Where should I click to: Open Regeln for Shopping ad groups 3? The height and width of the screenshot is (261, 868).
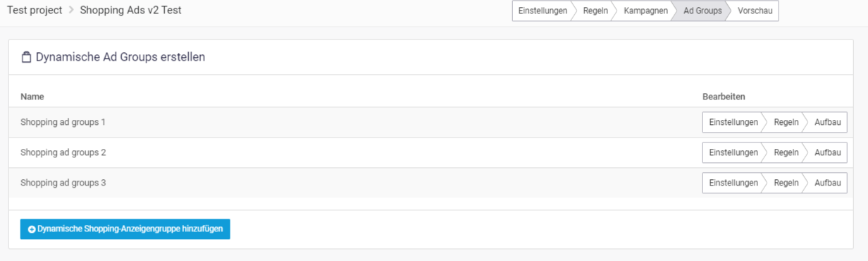pos(786,183)
